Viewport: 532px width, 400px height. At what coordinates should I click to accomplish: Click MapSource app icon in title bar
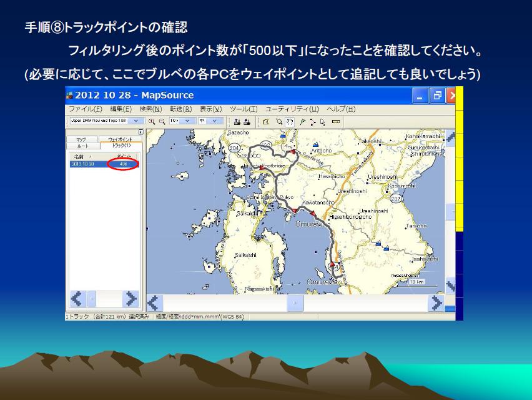point(69,96)
